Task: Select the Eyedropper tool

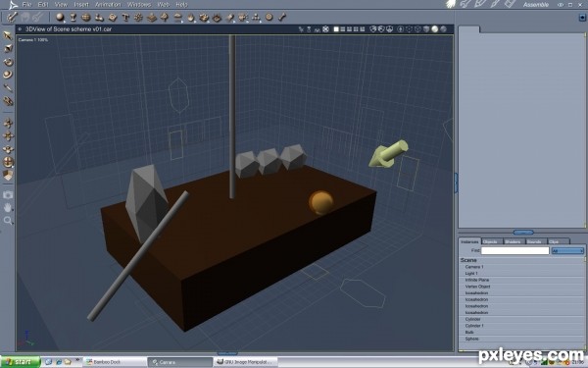Action: tap(8, 88)
